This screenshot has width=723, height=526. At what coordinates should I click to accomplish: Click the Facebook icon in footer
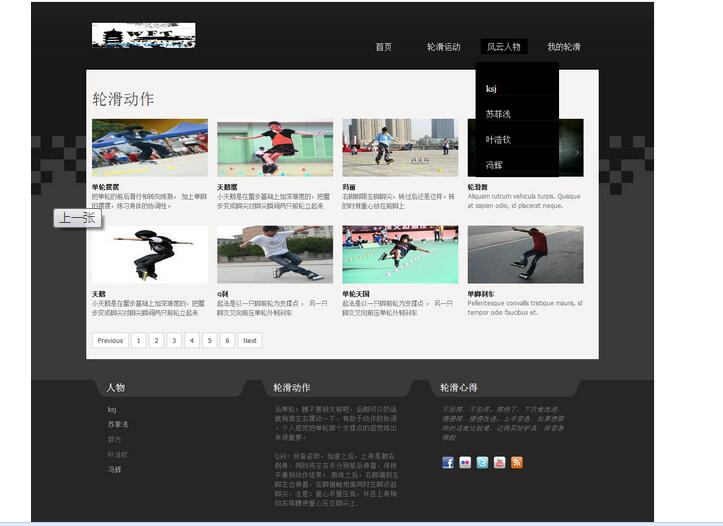tap(448, 462)
